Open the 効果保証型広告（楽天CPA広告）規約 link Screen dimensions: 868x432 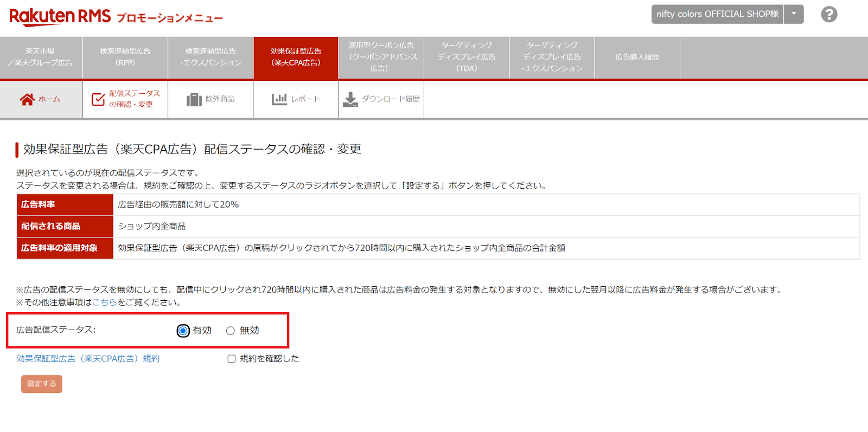point(88,359)
